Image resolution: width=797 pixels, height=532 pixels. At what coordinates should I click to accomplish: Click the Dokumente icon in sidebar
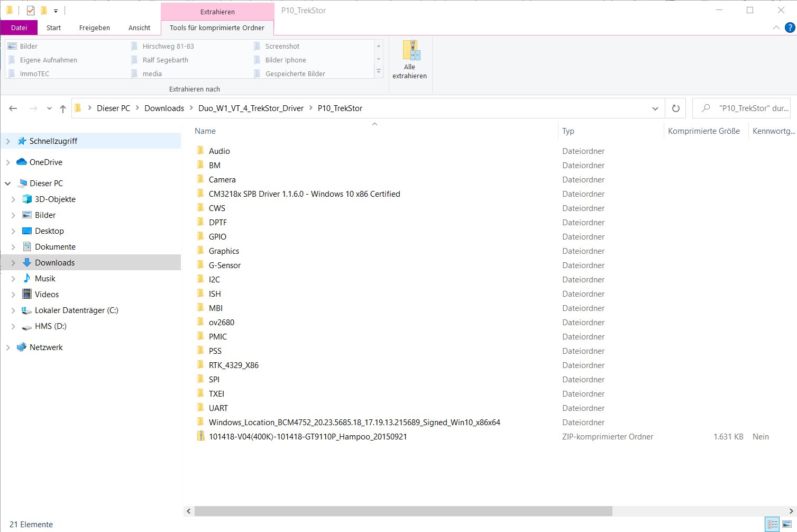point(27,246)
